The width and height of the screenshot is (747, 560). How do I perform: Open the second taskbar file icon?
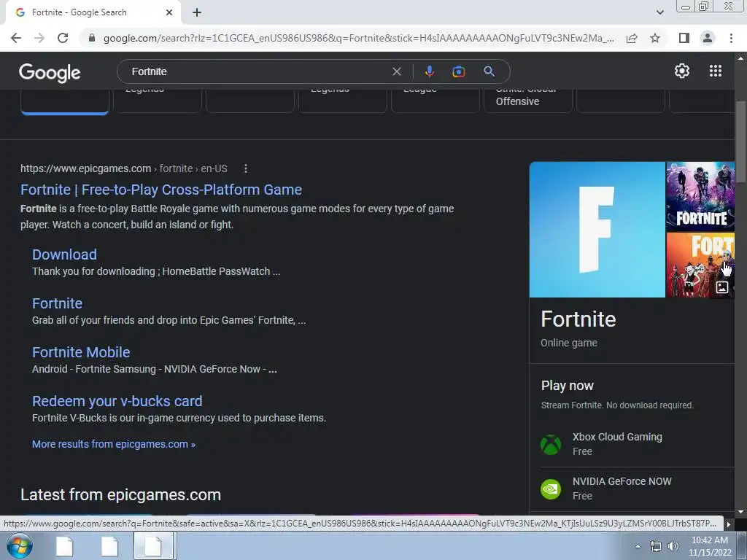109,546
